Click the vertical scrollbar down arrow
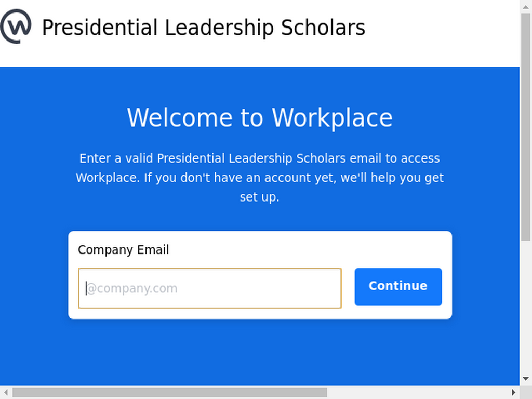Screen dimensions: 532x399 click(526, 379)
